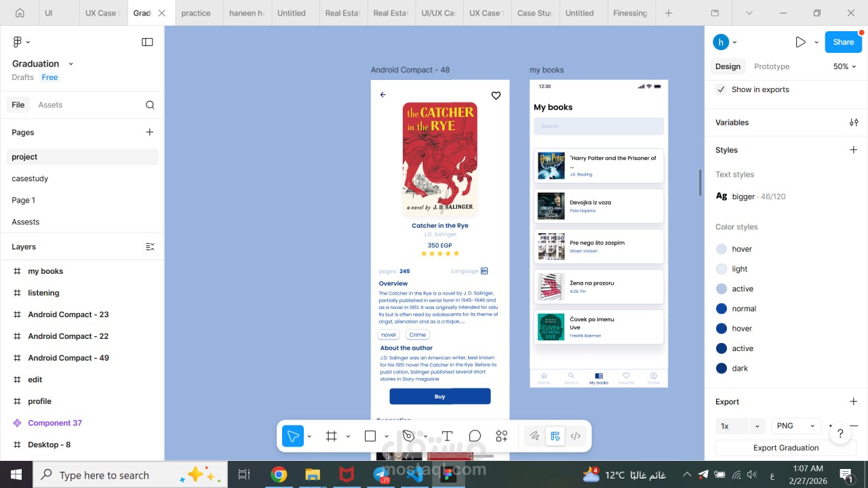Select the Component 37 layer
The width and height of the screenshot is (868, 488).
pos(83,423)
